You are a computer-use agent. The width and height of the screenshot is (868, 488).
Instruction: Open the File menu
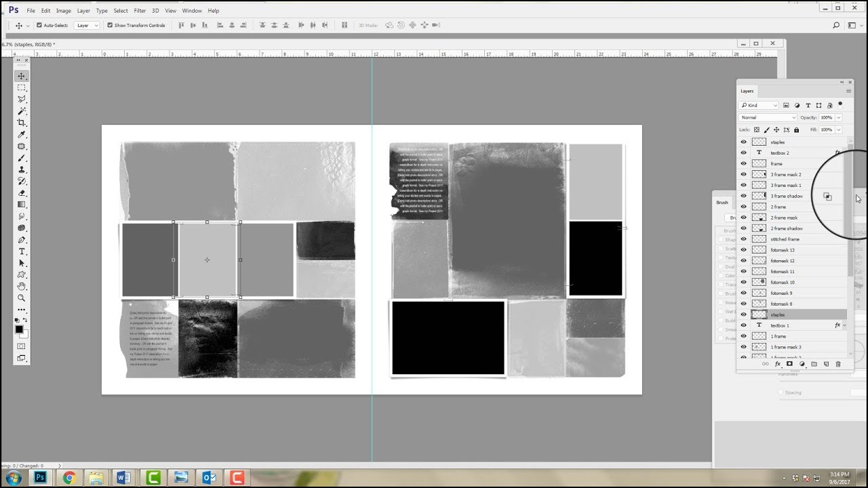click(x=31, y=11)
